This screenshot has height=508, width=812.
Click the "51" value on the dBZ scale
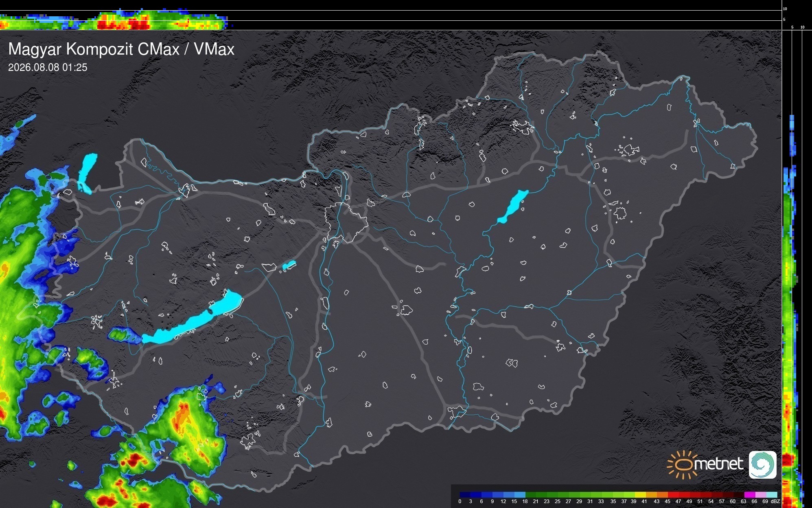tap(700, 501)
